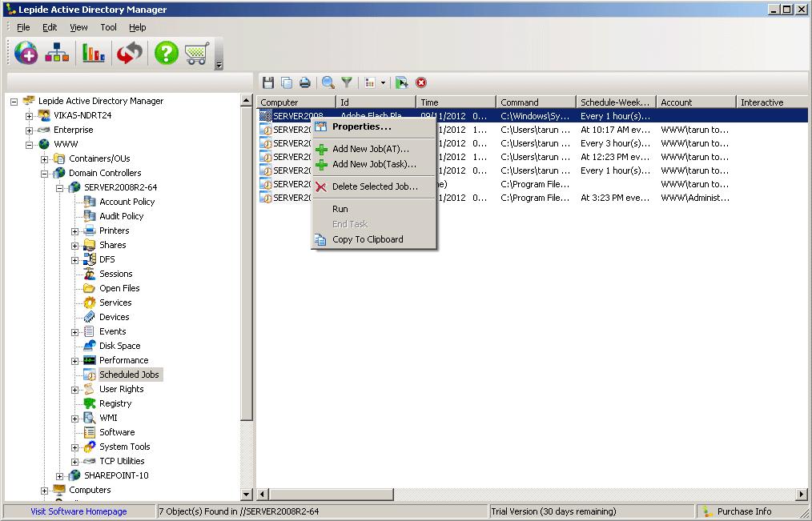Collapse the SERVER2008R2-64 node
The height and width of the screenshot is (521, 812).
[59, 188]
